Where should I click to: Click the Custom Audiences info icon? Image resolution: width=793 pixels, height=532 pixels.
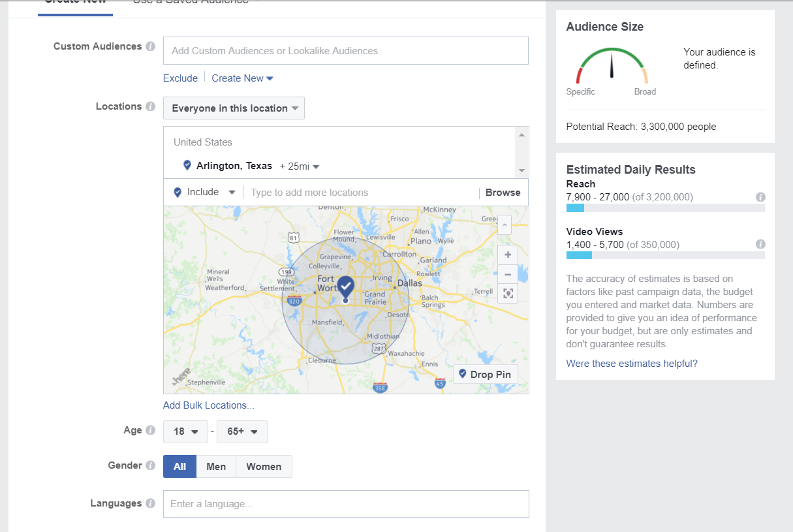click(x=151, y=46)
